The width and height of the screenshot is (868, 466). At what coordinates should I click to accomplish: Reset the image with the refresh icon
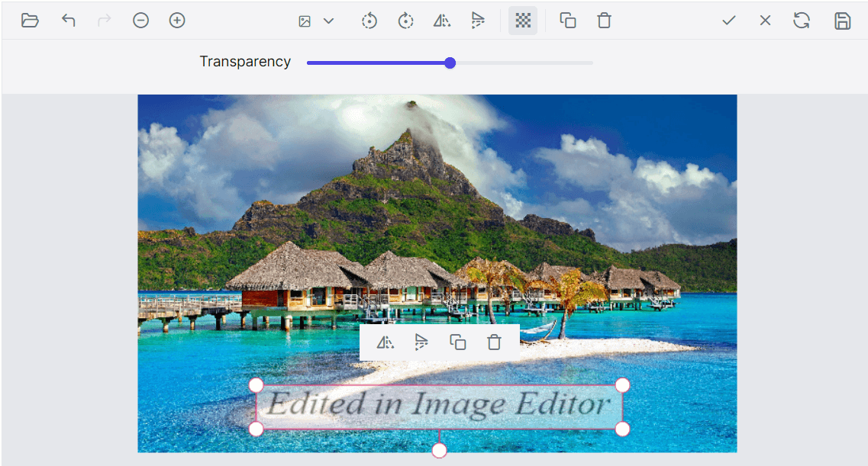click(x=802, y=21)
